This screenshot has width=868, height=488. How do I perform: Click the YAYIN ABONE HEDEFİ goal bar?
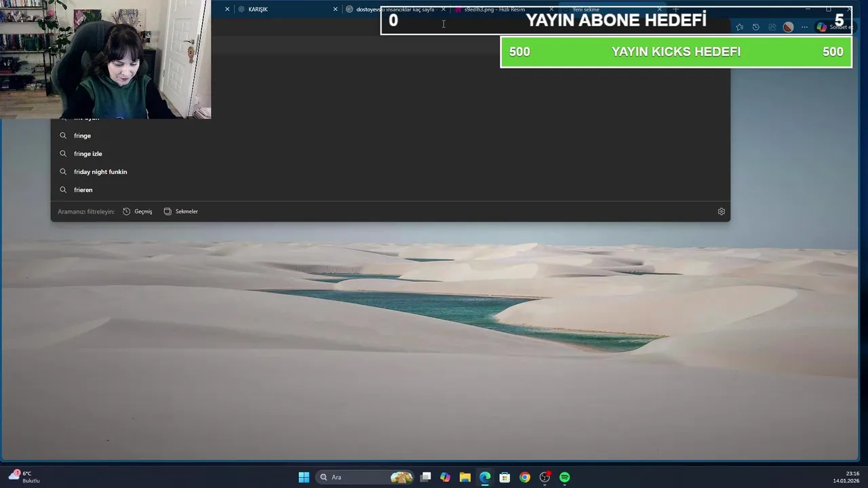click(x=616, y=20)
